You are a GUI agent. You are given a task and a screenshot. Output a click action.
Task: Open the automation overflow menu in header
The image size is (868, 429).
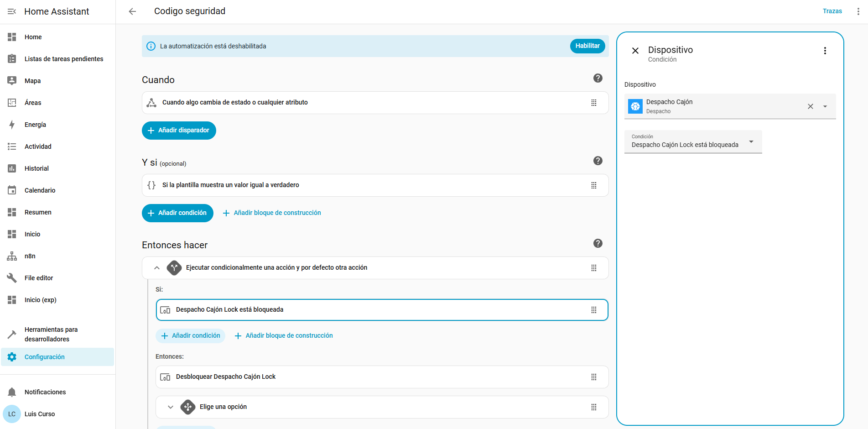pyautogui.click(x=858, y=11)
